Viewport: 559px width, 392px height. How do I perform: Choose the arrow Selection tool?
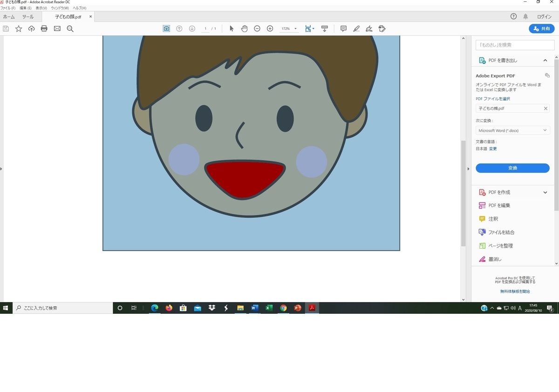[232, 29]
